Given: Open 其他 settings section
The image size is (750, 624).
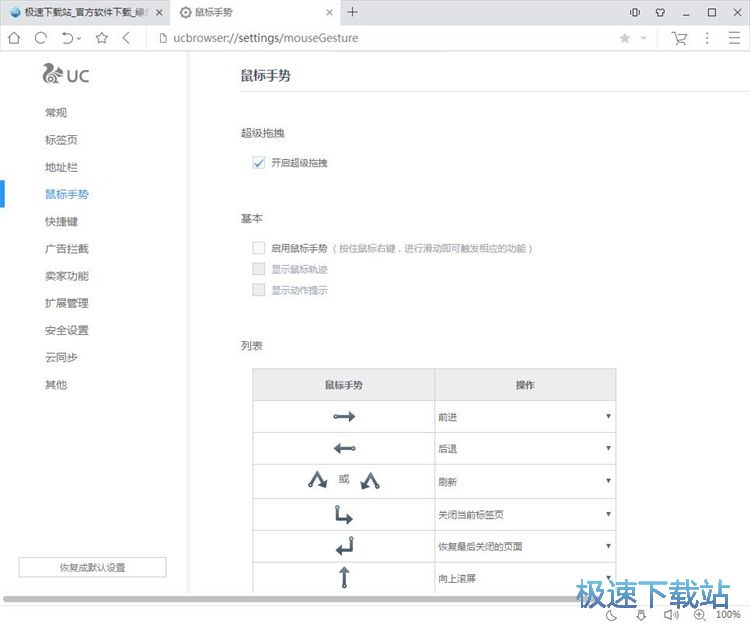Looking at the screenshot, I should (56, 384).
